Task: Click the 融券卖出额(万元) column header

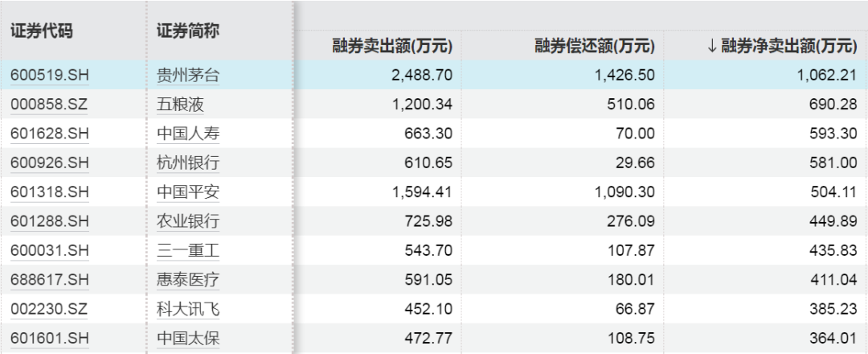Action: click(392, 46)
